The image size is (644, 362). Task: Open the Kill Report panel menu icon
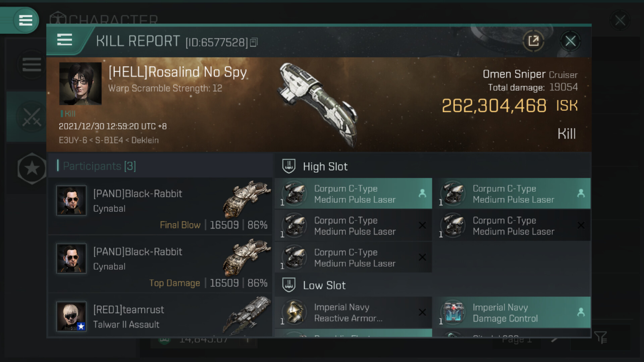point(64,40)
